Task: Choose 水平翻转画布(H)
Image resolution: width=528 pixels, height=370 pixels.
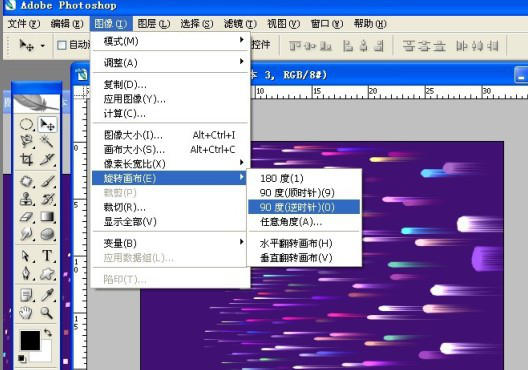Action: [x=304, y=243]
